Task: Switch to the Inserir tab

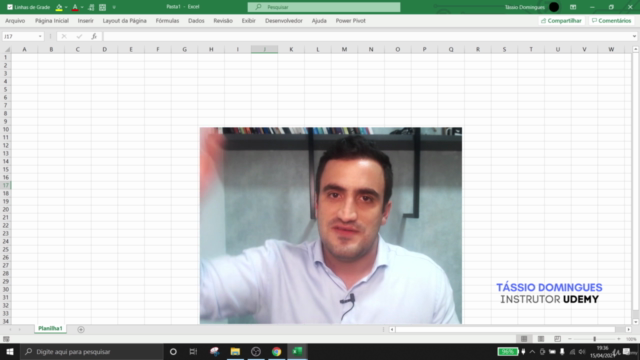Action: click(85, 20)
